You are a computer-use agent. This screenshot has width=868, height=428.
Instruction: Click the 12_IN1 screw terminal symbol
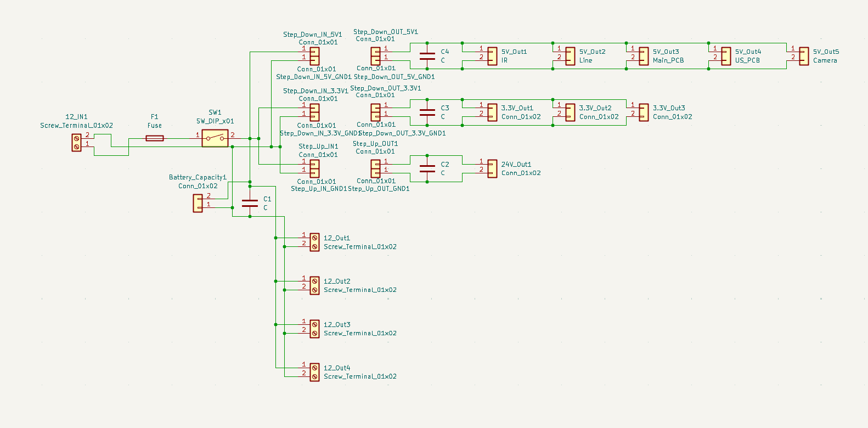(x=77, y=143)
